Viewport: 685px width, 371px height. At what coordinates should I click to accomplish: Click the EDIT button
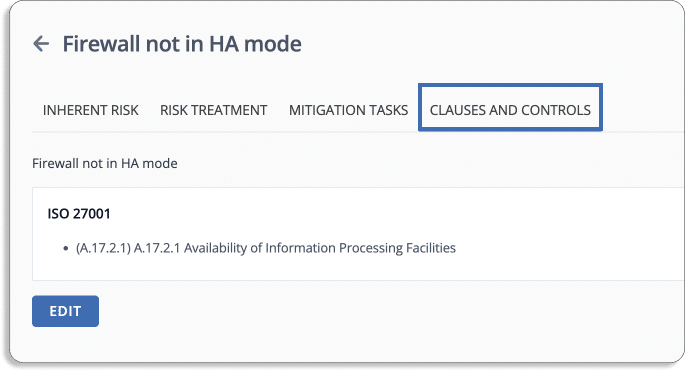click(x=66, y=311)
